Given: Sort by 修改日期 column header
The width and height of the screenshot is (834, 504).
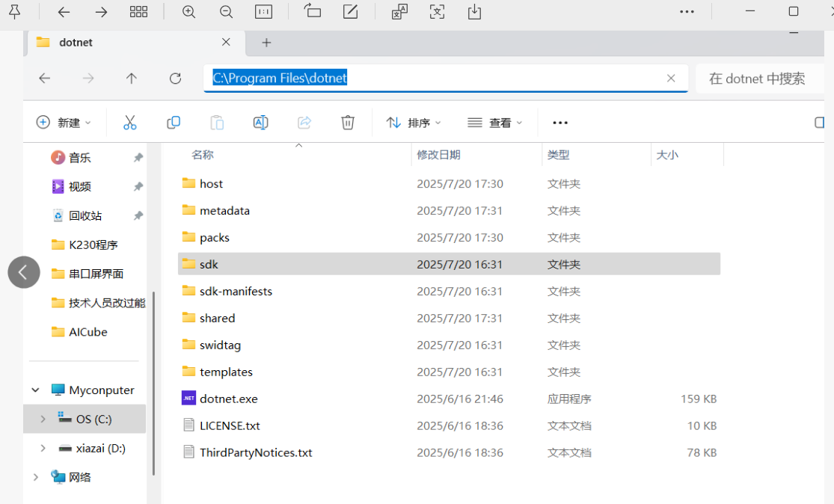Looking at the screenshot, I should 438,155.
